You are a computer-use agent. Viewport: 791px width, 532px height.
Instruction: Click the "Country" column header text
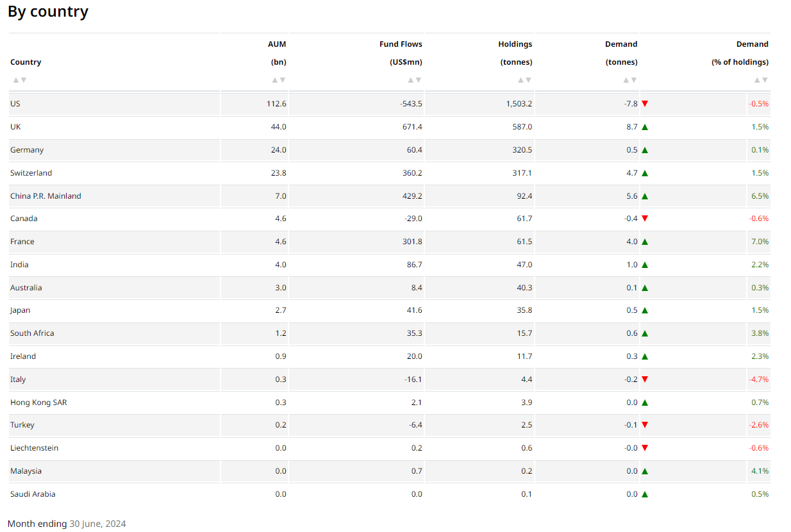26,62
